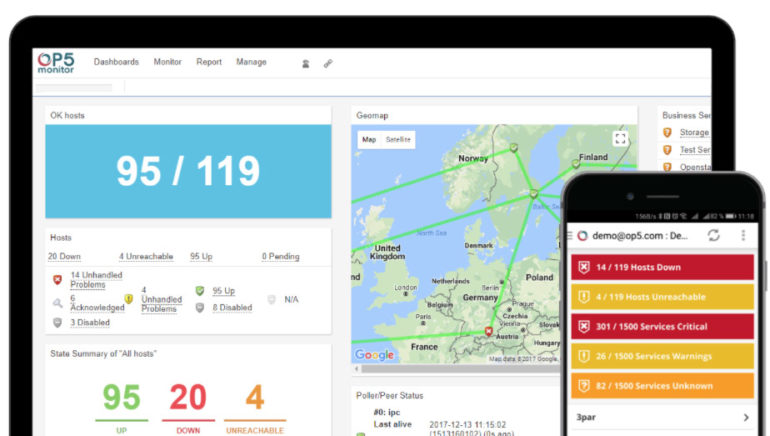
Task: Switch the geomap to Map view
Action: (x=369, y=139)
